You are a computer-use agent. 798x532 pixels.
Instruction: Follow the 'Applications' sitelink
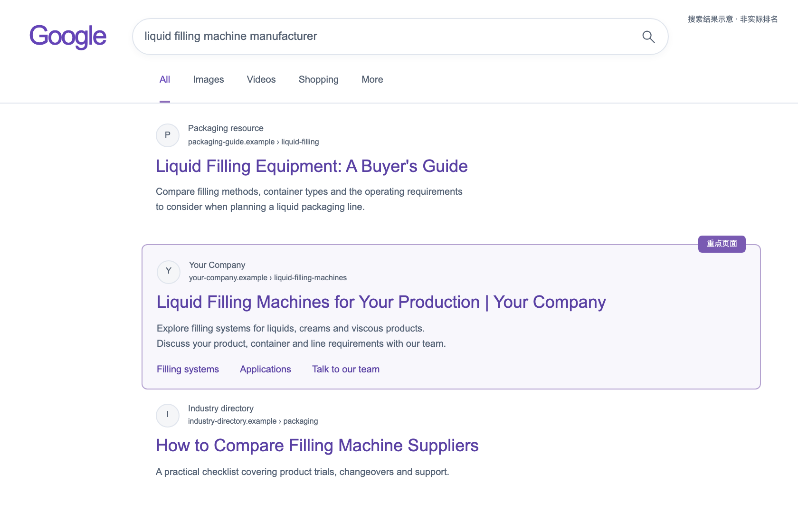[266, 369]
